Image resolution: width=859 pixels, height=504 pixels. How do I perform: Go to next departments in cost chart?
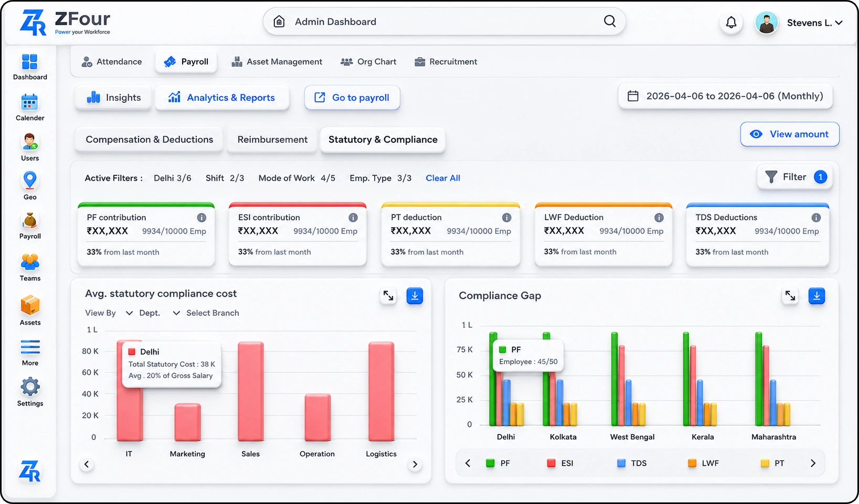(x=415, y=464)
